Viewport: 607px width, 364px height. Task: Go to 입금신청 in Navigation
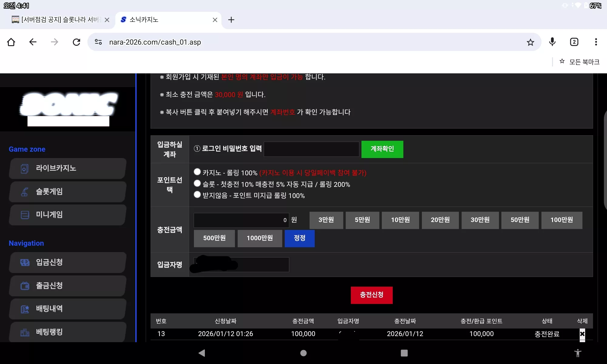tap(68, 262)
